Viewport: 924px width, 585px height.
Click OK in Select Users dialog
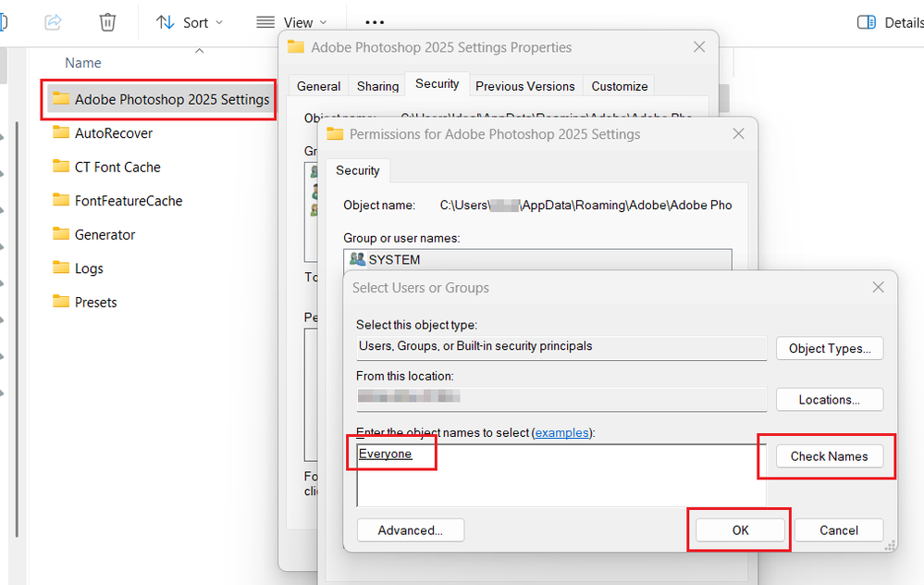[x=740, y=530]
